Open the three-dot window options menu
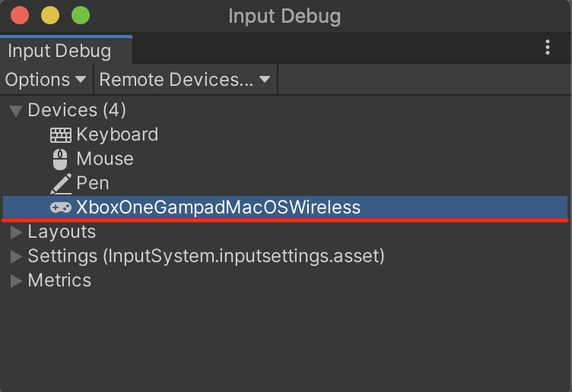The width and height of the screenshot is (572, 392). tap(548, 48)
